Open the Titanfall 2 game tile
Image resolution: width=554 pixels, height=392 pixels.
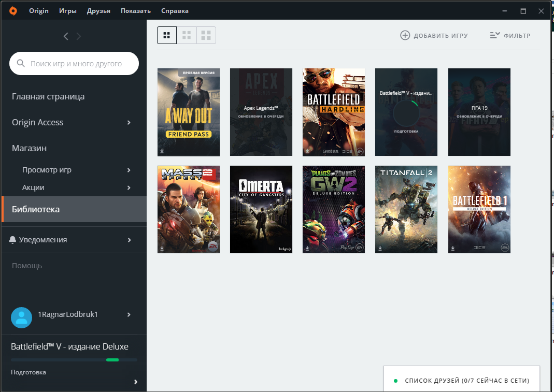pos(406,209)
